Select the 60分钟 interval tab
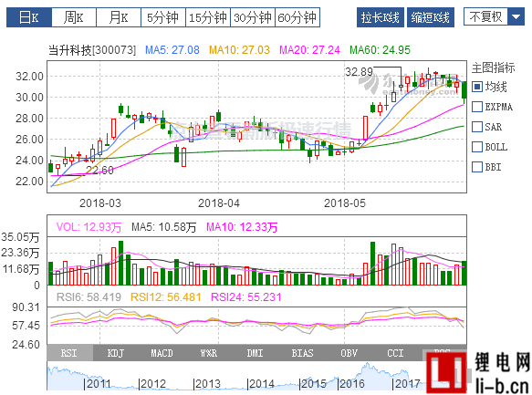Viewport: 532px width, 395px height. pos(297,17)
